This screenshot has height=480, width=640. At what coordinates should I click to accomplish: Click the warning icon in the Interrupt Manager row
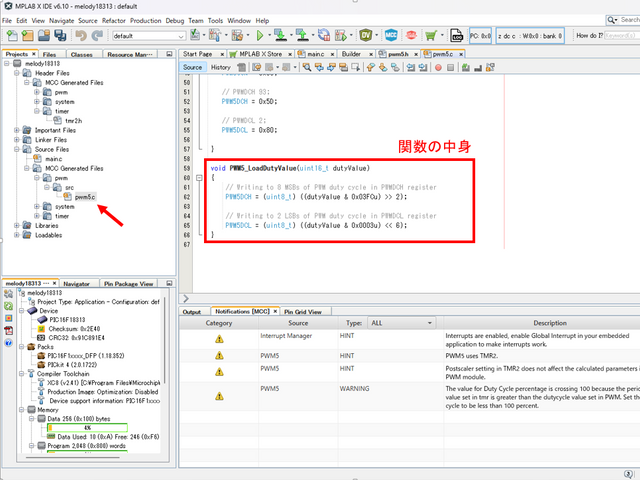(219, 339)
